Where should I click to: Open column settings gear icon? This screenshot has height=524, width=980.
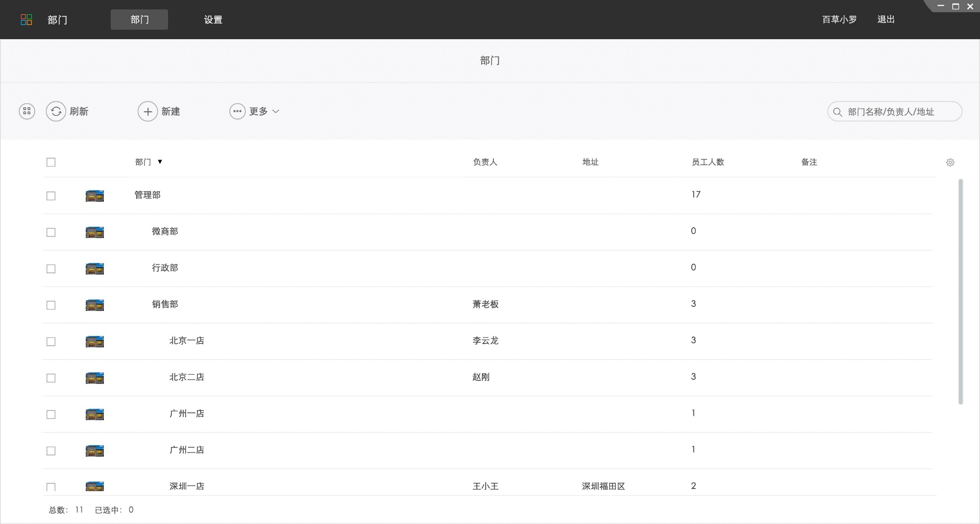950,163
